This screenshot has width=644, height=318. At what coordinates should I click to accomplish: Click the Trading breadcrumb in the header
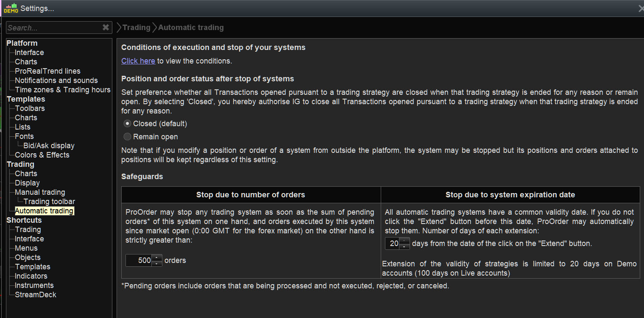click(136, 28)
